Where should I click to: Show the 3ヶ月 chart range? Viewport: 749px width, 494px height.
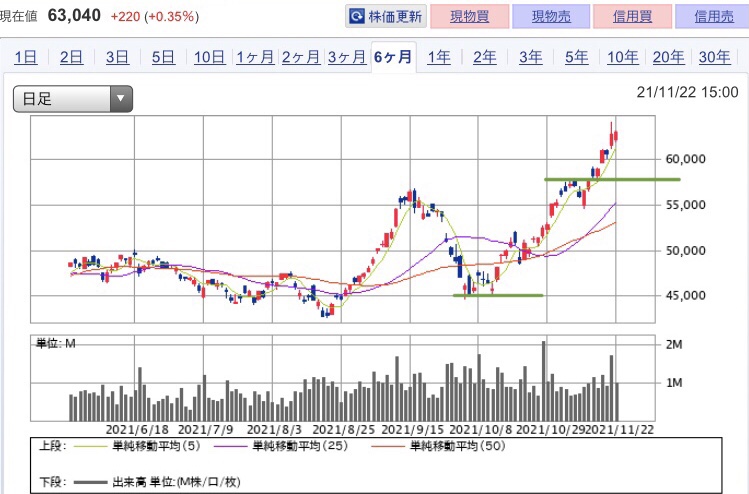(346, 57)
